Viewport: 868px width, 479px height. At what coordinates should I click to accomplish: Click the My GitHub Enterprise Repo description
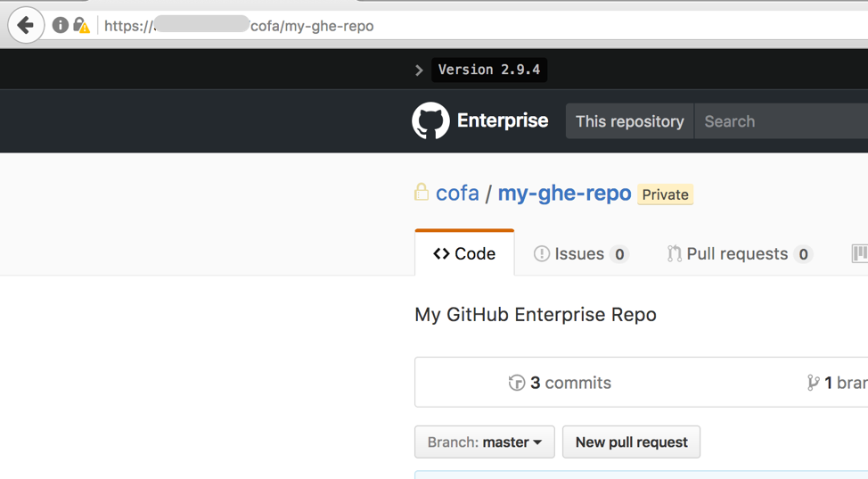point(536,314)
